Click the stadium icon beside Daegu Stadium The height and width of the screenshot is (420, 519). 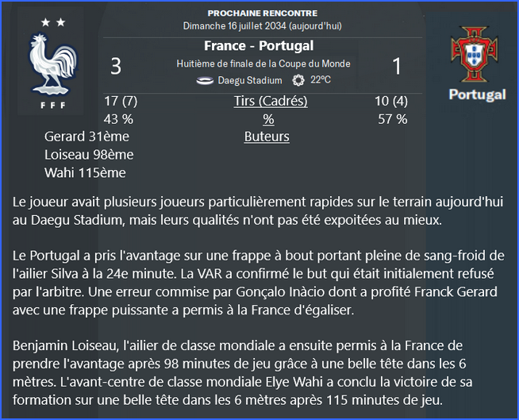click(205, 80)
